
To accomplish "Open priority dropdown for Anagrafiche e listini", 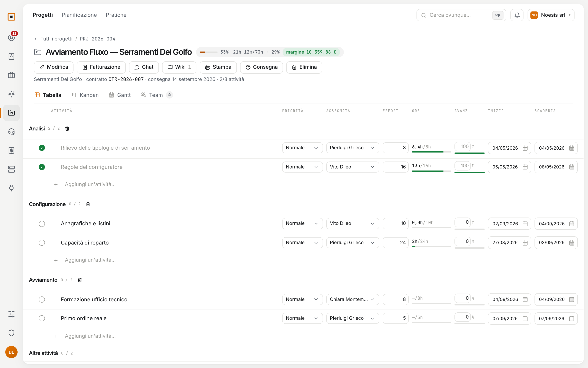I will click(x=302, y=223).
